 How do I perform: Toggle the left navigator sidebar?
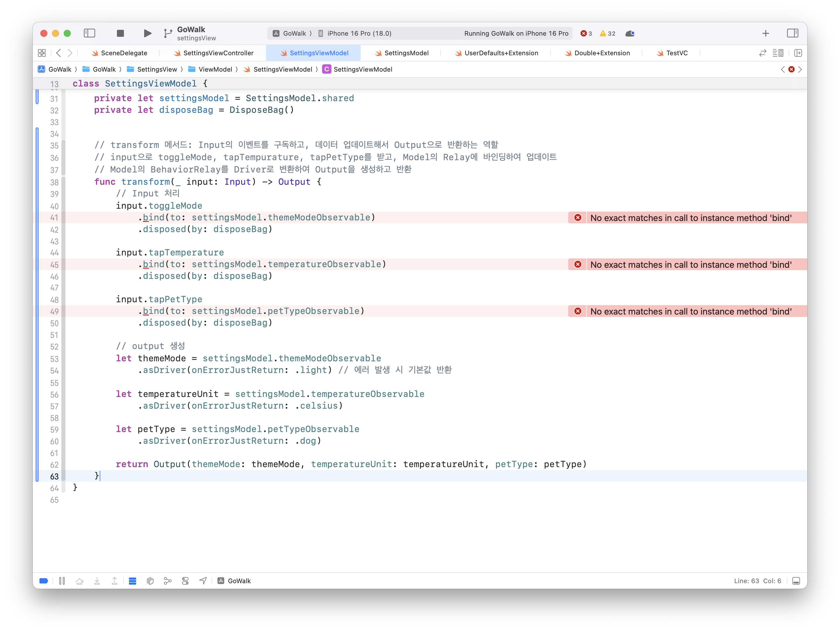90,33
